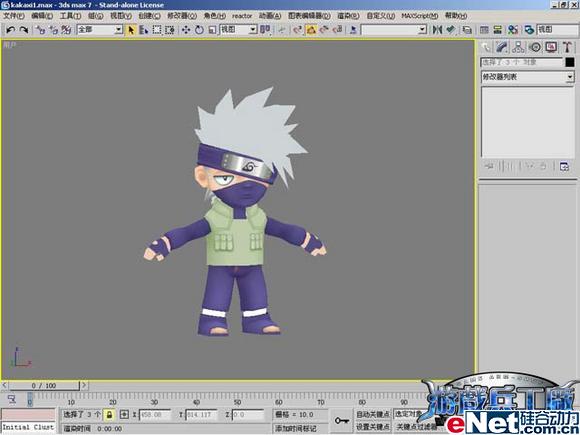Open the 编辑(E) menu
The height and width of the screenshot is (435, 580).
tap(42, 16)
